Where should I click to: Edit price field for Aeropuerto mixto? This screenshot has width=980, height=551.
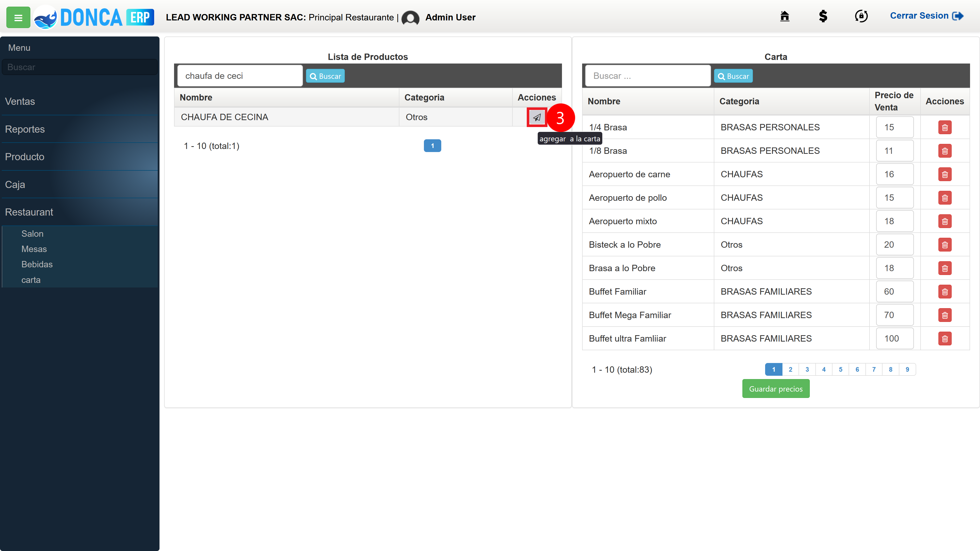pos(895,221)
